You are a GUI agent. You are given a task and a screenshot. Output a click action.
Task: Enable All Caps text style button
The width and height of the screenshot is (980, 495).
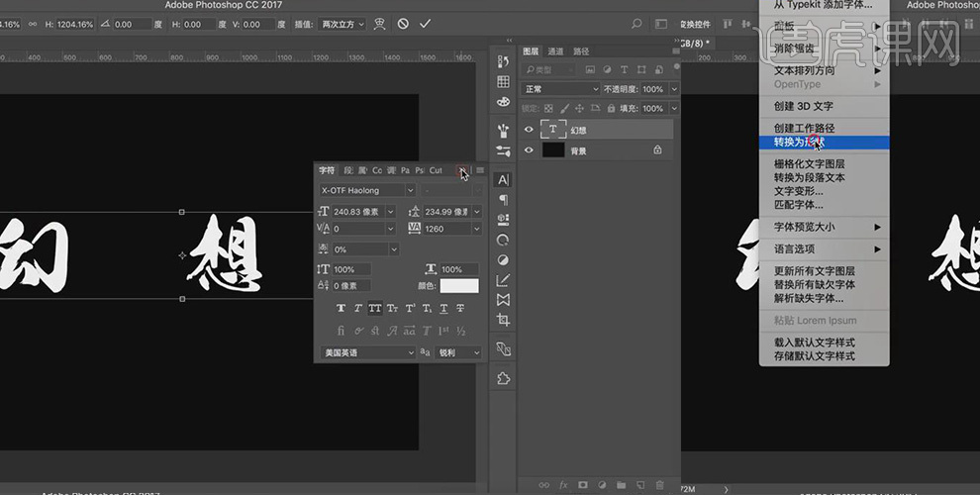[375, 309]
